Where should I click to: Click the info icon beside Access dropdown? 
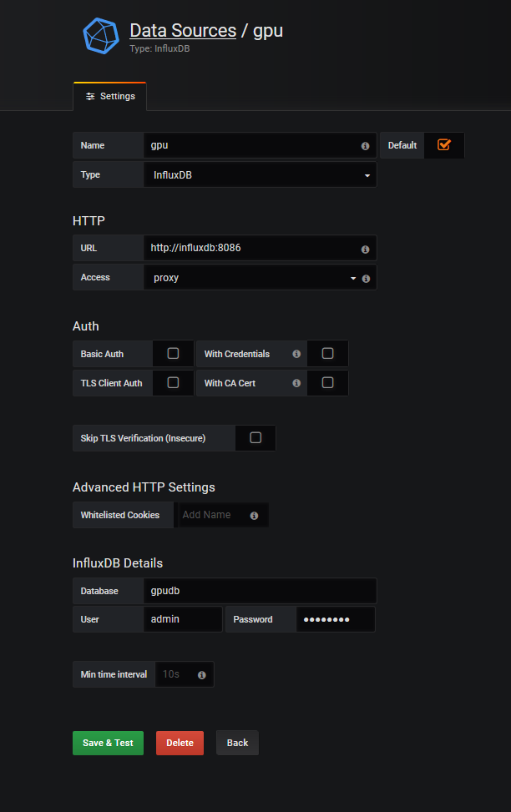point(366,279)
